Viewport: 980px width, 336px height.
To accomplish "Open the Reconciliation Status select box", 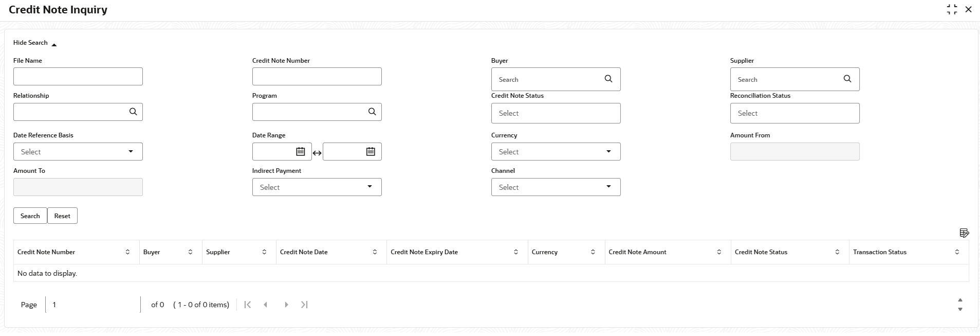I will point(795,113).
